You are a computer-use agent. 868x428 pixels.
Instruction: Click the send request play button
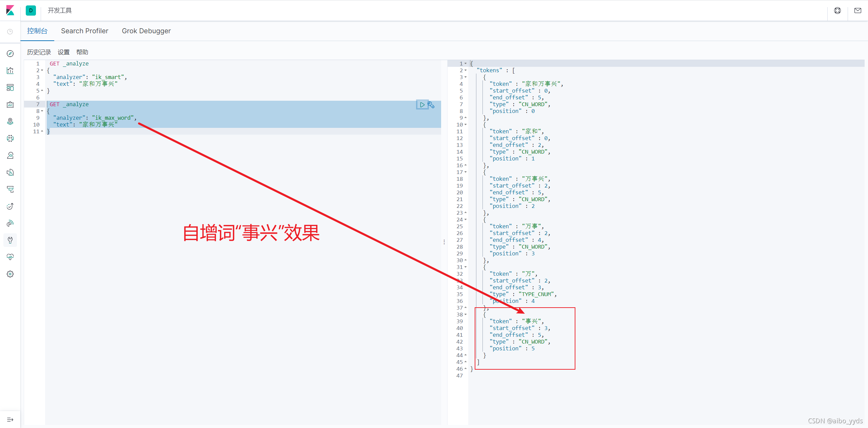tap(422, 105)
